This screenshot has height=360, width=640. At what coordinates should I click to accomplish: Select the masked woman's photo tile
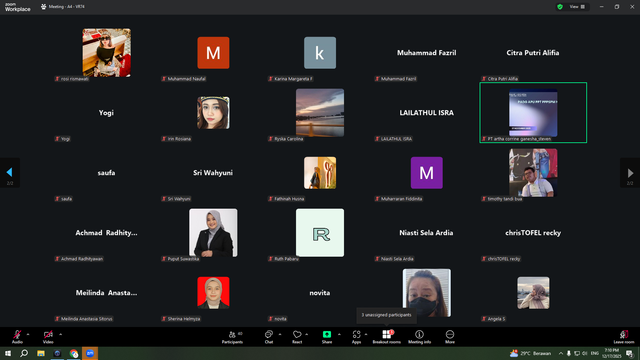[x=427, y=293]
